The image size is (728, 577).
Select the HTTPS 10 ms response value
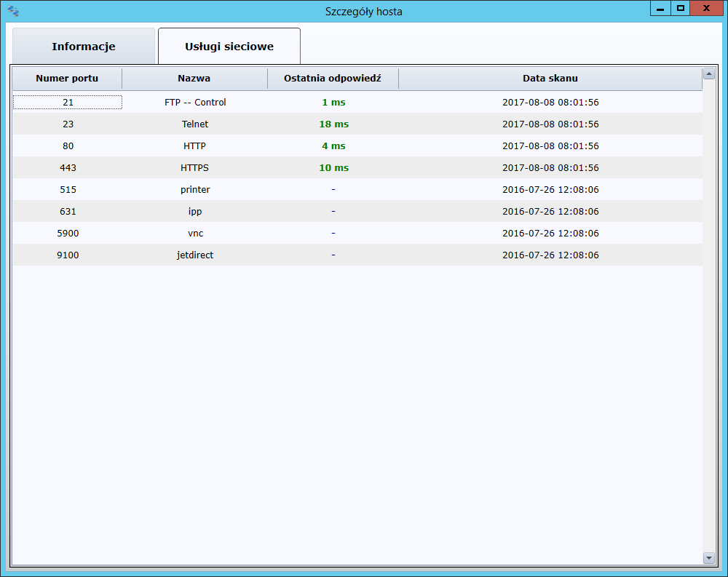(x=333, y=168)
